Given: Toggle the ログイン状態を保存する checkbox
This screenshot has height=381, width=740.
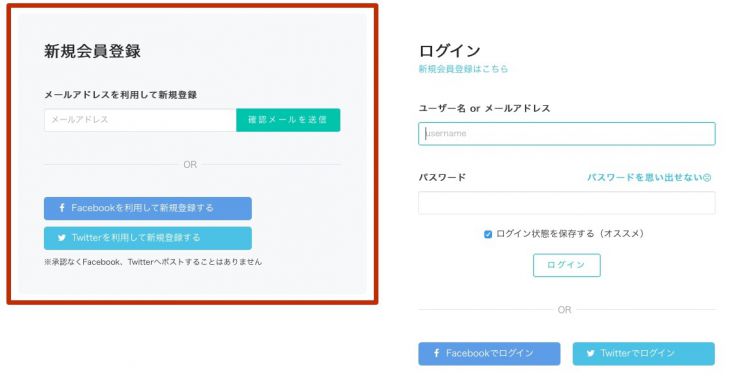Looking at the screenshot, I should click(488, 234).
